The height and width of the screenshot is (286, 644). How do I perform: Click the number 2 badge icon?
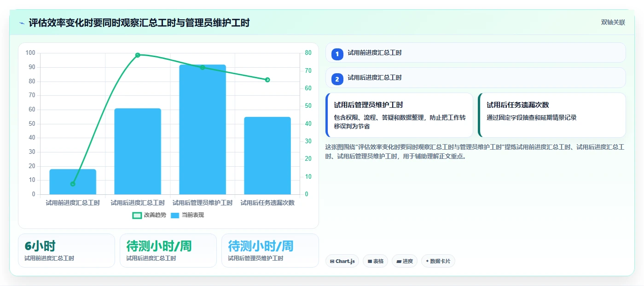[337, 79]
